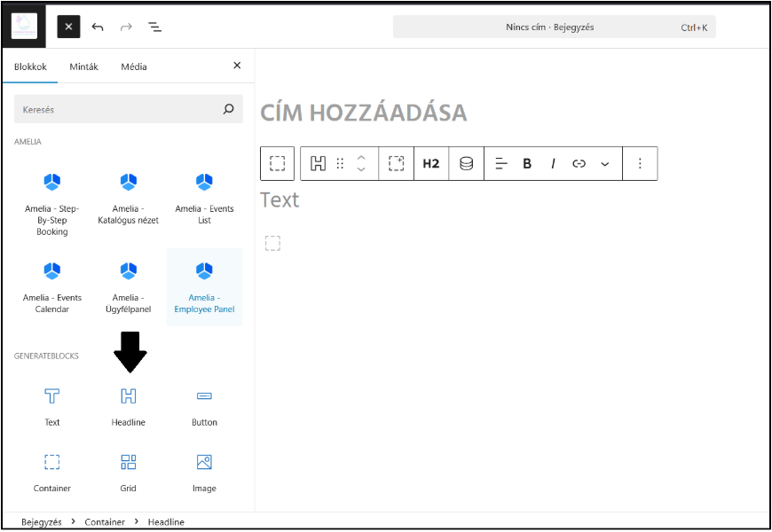Image resolution: width=772 pixels, height=532 pixels.
Task: Open the H2 heading level dropdown
Action: pos(430,164)
